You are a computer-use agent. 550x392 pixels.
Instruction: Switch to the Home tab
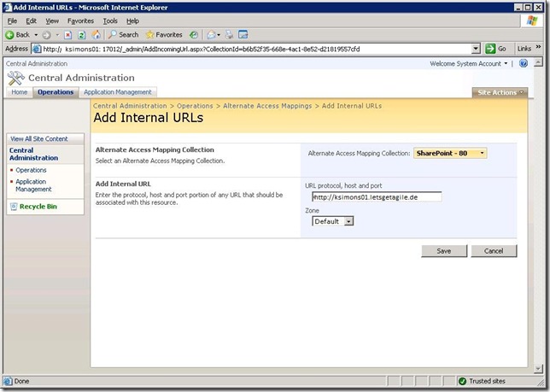[20, 92]
